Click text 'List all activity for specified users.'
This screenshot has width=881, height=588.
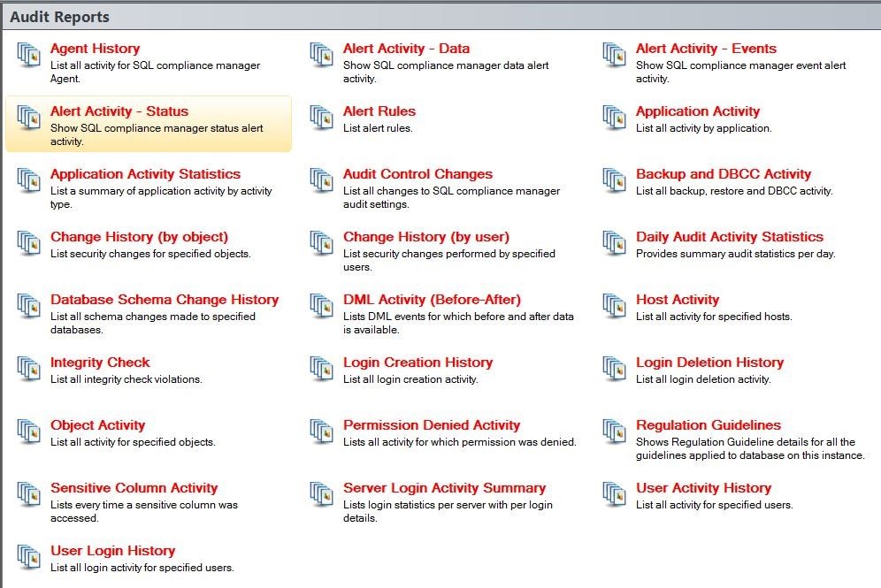click(x=714, y=506)
